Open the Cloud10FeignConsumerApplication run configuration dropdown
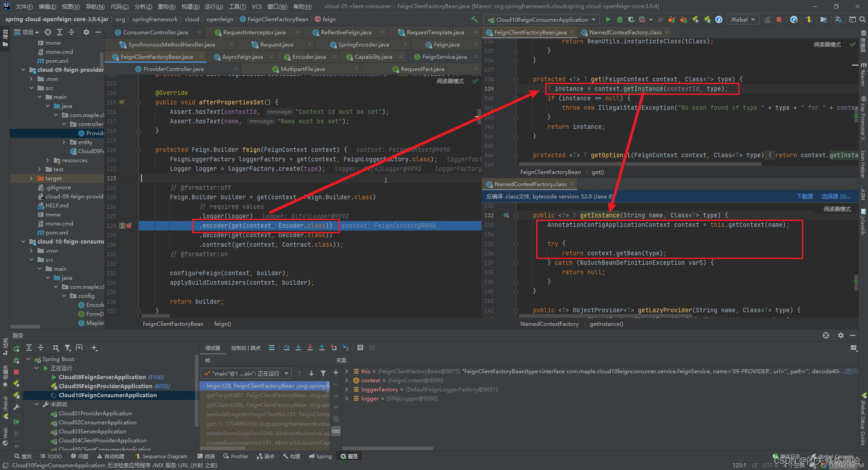 click(542, 19)
